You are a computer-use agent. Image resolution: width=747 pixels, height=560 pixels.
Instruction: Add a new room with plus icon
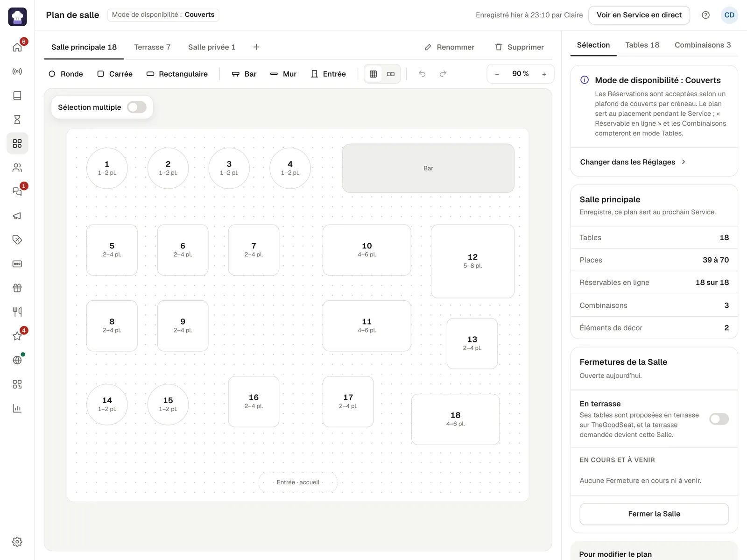[256, 47]
